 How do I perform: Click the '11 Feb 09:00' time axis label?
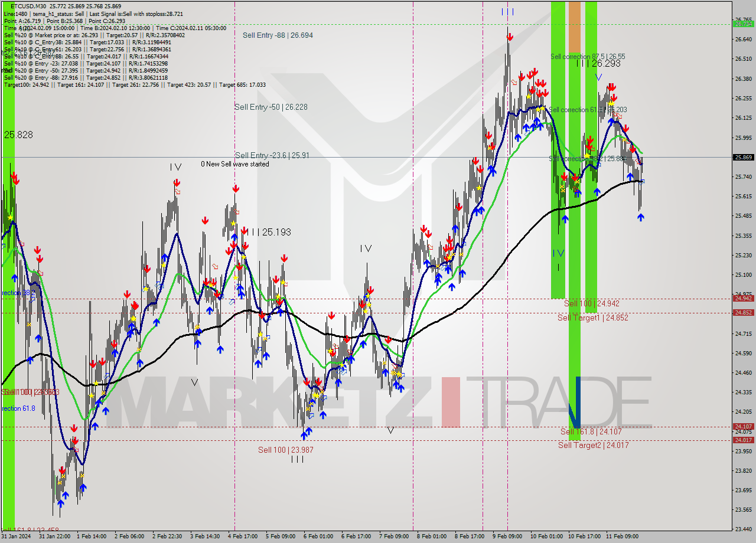(622, 537)
